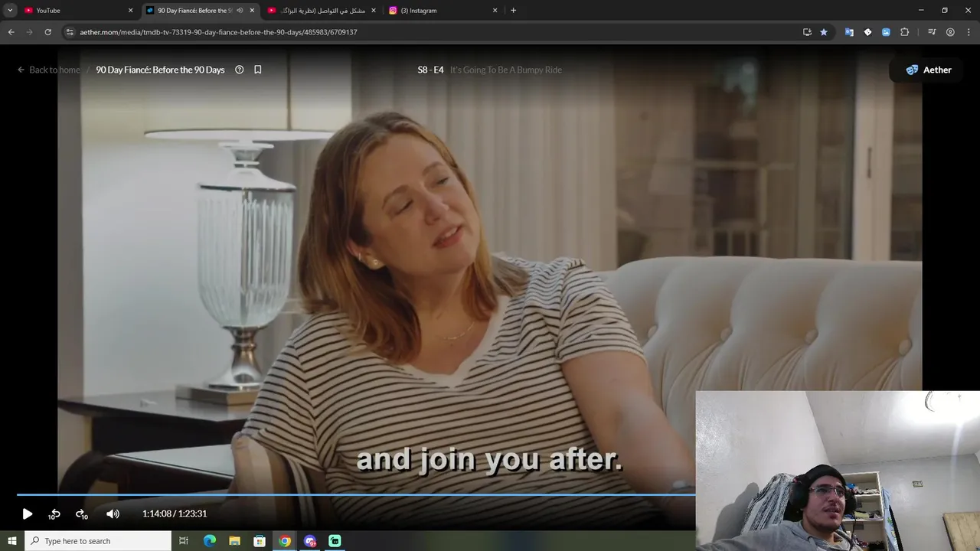Click the address bar URL
The image size is (980, 551).
[x=218, y=32]
